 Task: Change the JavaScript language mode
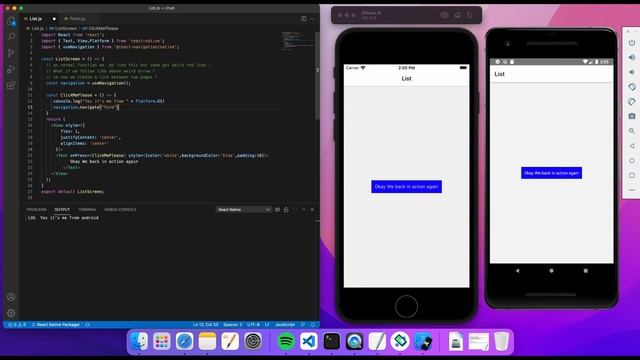tap(285, 325)
